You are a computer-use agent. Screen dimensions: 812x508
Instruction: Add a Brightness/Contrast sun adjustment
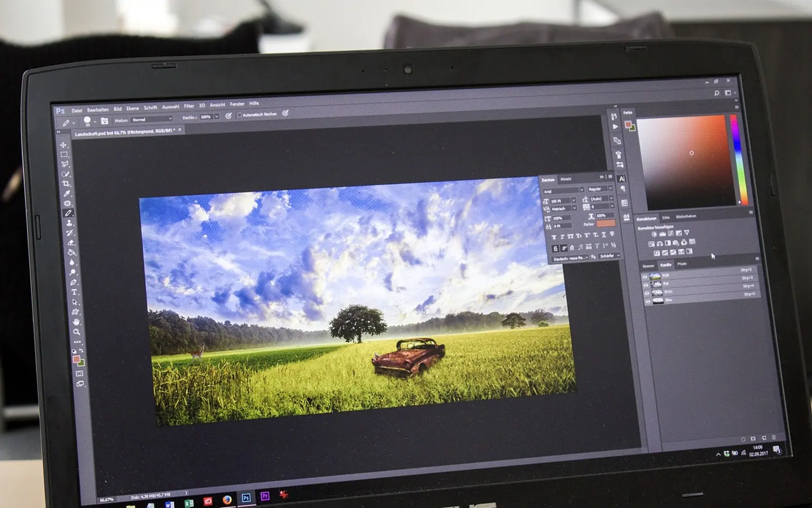pos(654,234)
